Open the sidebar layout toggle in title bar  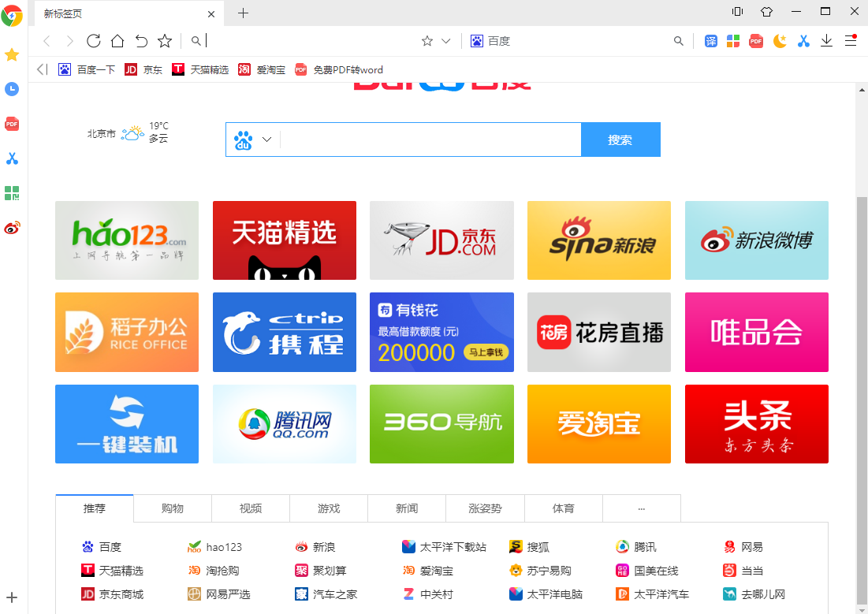(737, 12)
